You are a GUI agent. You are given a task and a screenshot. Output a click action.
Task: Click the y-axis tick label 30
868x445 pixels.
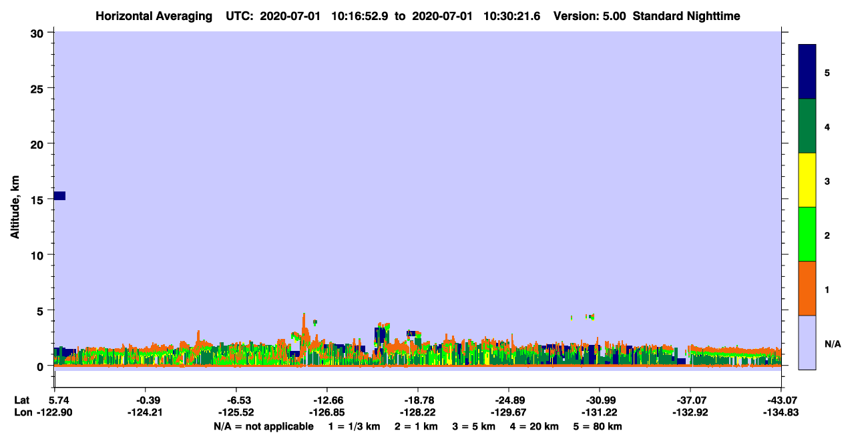tap(39, 33)
